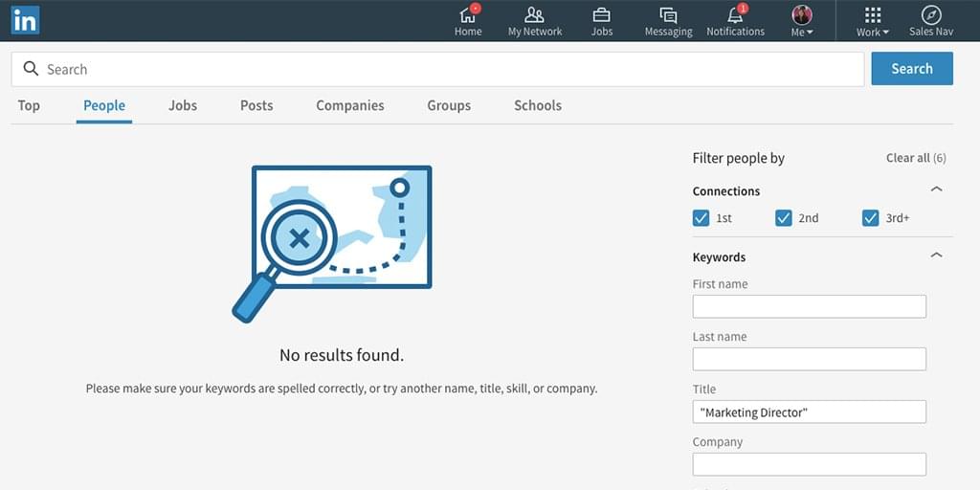
Task: Click the "Filter people by" heading
Action: click(x=738, y=158)
